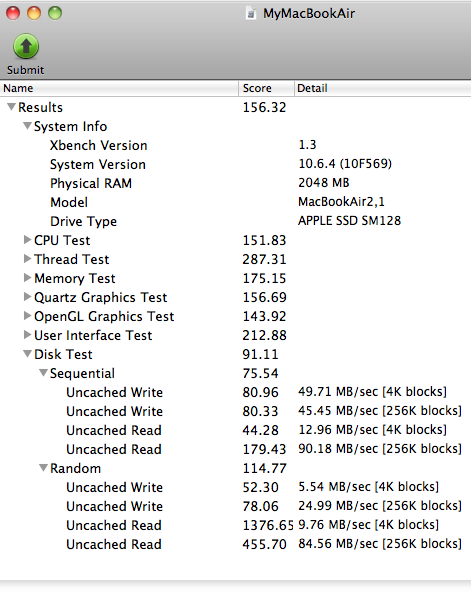Expand the OpenGL Graphics Test triangle

[x=27, y=316]
